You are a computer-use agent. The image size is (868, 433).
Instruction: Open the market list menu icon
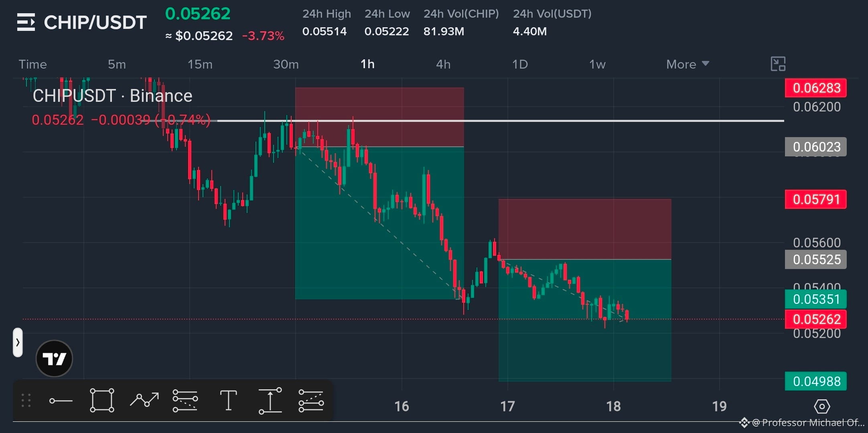[x=26, y=22]
